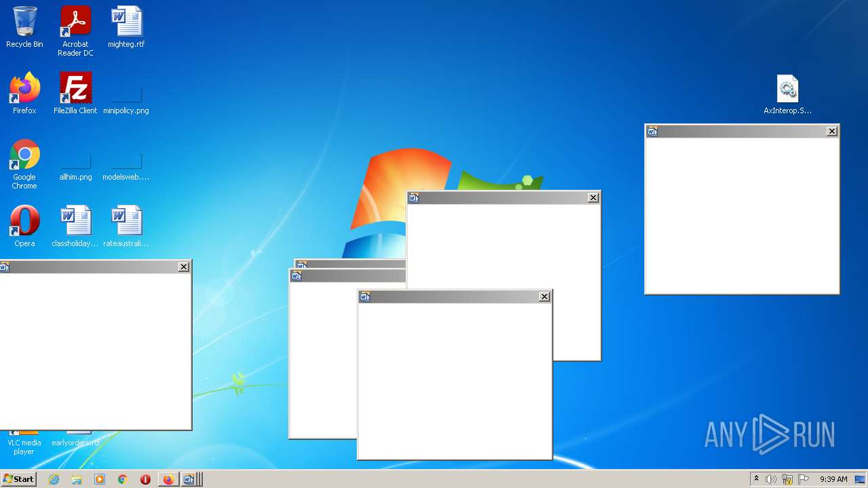Close the blank window at left edge
The height and width of the screenshot is (488, 868).
(184, 267)
